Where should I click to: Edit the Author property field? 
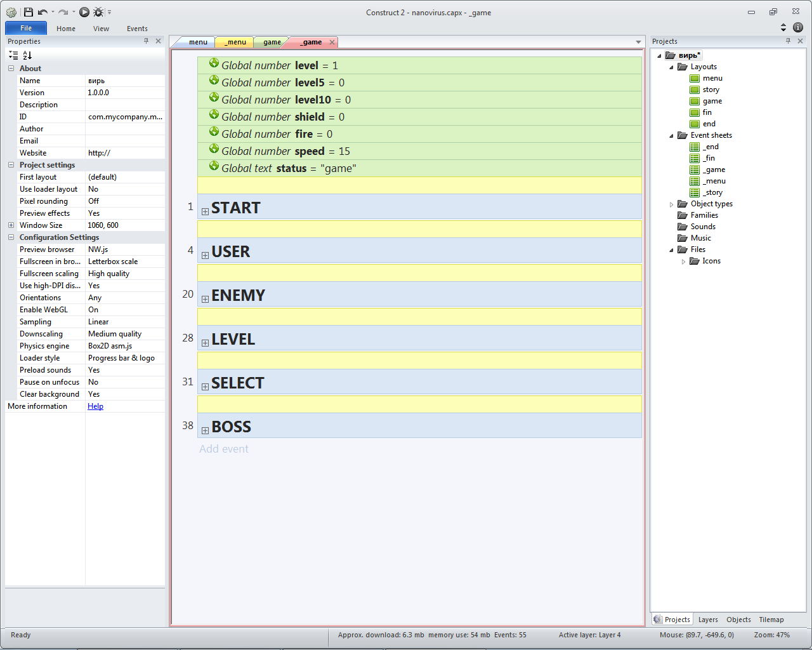124,129
